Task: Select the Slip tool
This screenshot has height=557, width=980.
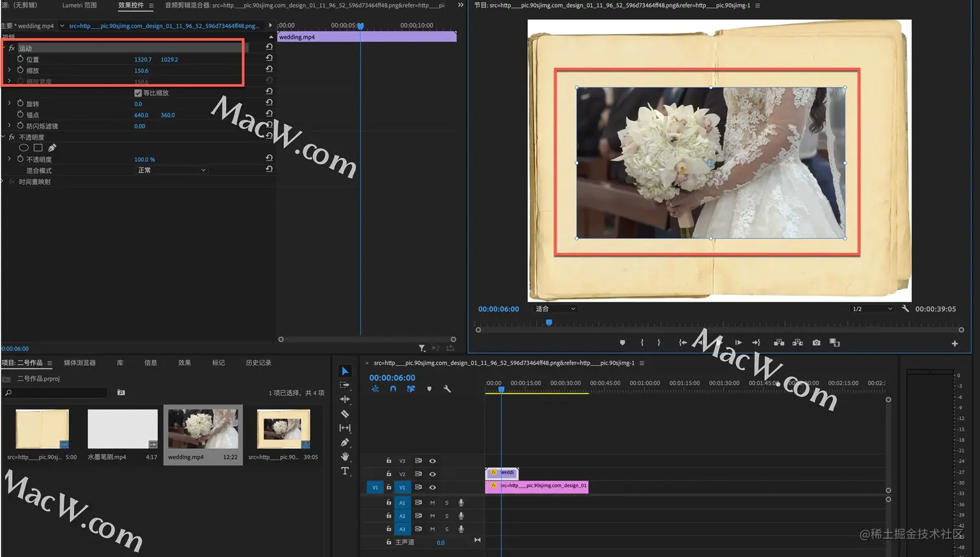Action: tap(345, 427)
